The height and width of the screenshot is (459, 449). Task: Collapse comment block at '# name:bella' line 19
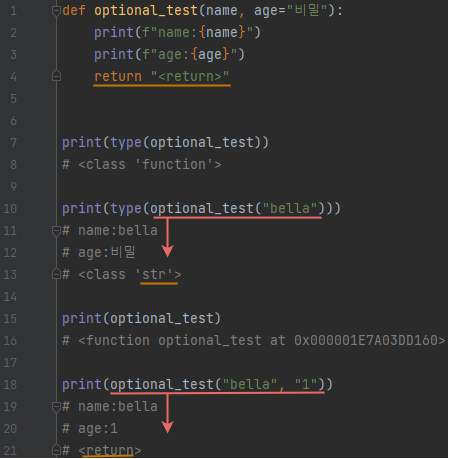pyautogui.click(x=56, y=407)
